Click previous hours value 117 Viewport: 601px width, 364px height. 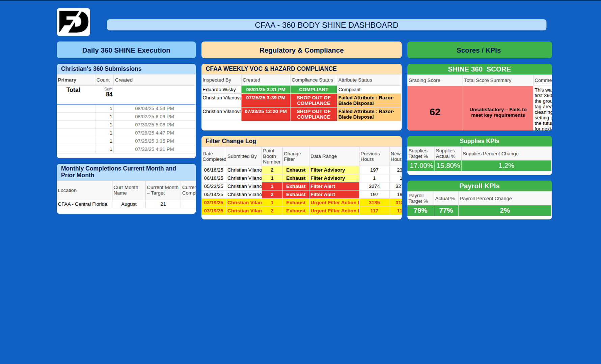coord(374,211)
